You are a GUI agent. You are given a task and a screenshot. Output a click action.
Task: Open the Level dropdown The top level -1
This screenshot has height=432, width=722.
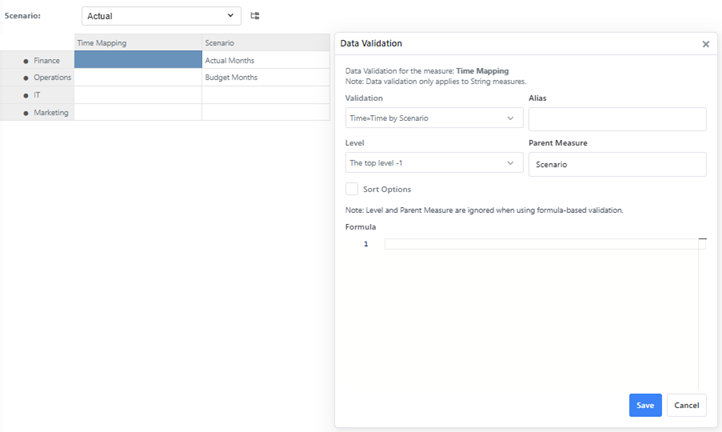pos(434,163)
